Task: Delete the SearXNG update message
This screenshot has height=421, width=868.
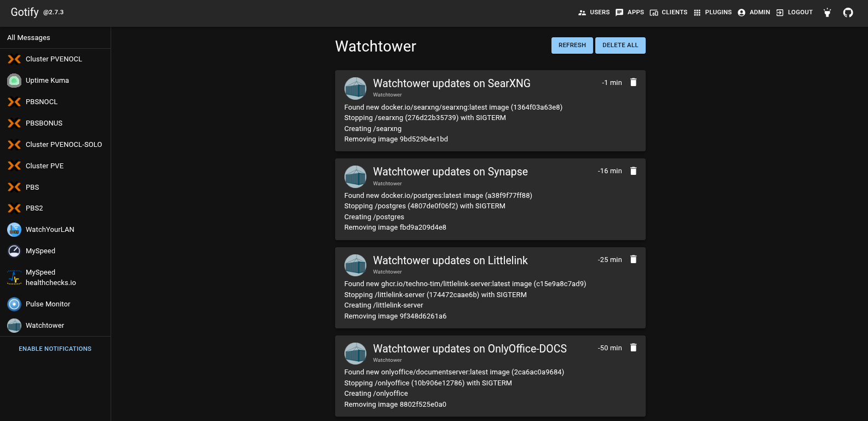Action: tap(633, 82)
